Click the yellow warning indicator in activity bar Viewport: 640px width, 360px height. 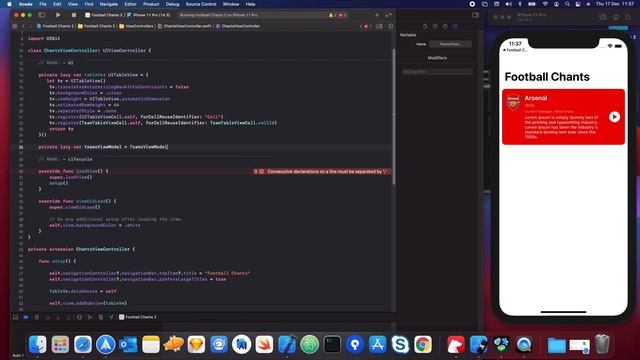tap(331, 15)
